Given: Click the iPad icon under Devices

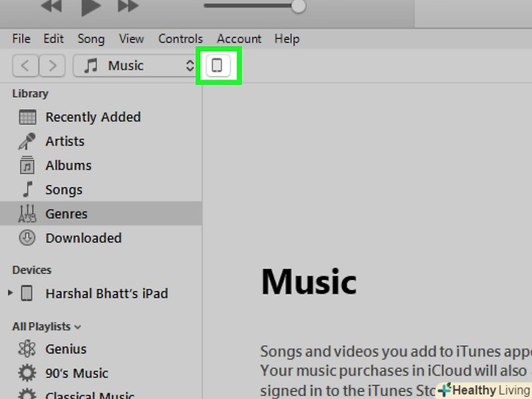Looking at the screenshot, I should coord(27,293).
